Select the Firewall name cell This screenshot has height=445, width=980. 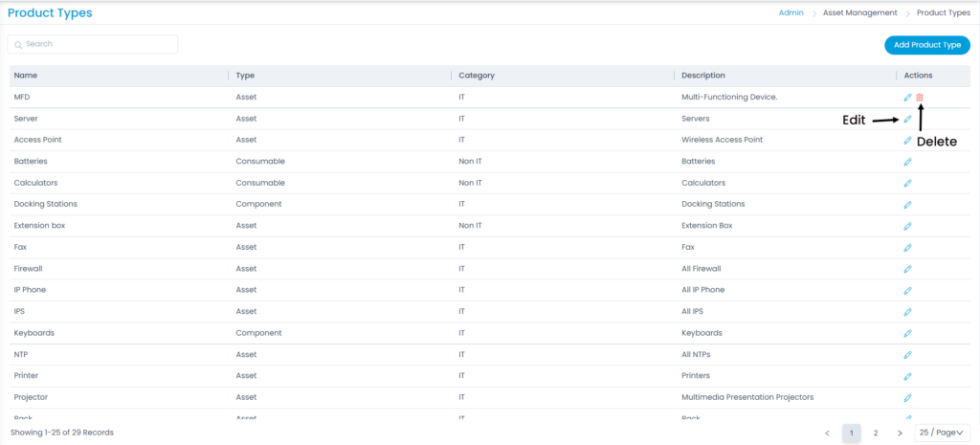click(x=28, y=269)
